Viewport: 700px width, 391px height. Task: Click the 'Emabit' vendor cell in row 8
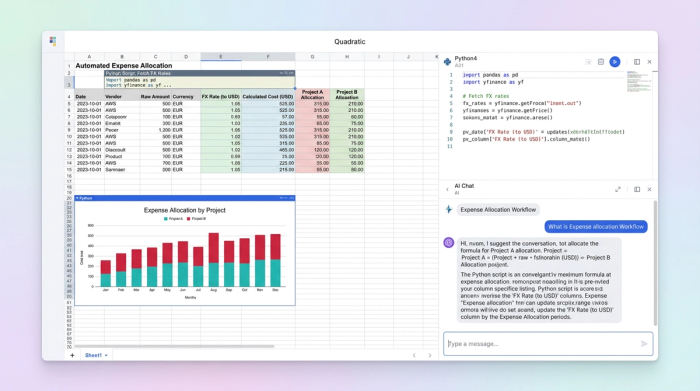[x=122, y=123]
